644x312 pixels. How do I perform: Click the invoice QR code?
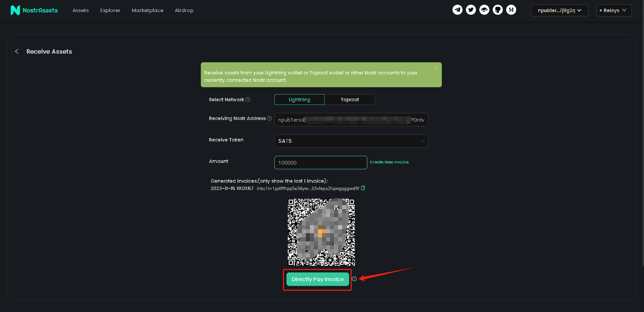point(321,232)
